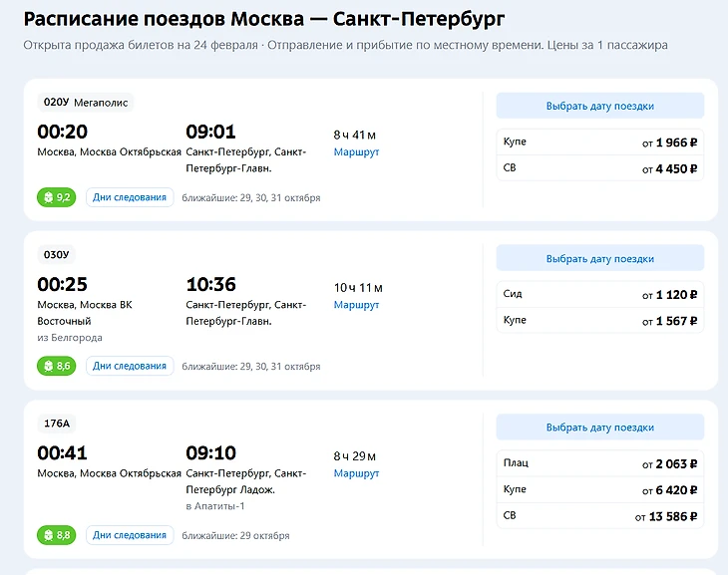
Task: Click 'ближайшие: 29, 30, 31 октября' under 020У
Action: [250, 198]
